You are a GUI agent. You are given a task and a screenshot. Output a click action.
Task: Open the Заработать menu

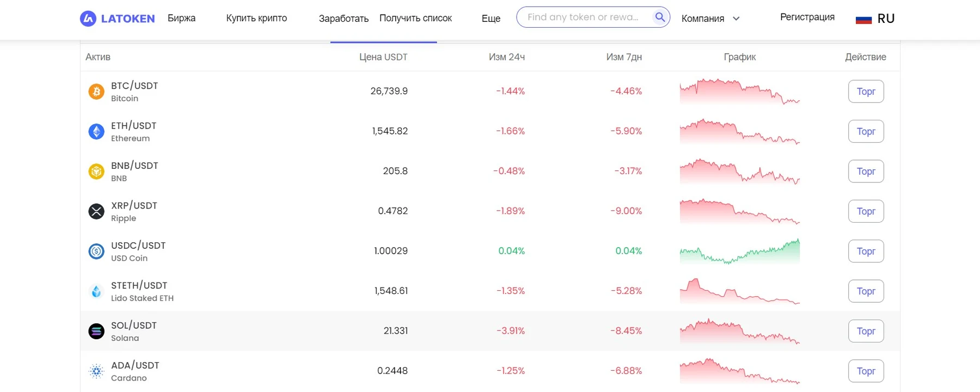(x=344, y=19)
